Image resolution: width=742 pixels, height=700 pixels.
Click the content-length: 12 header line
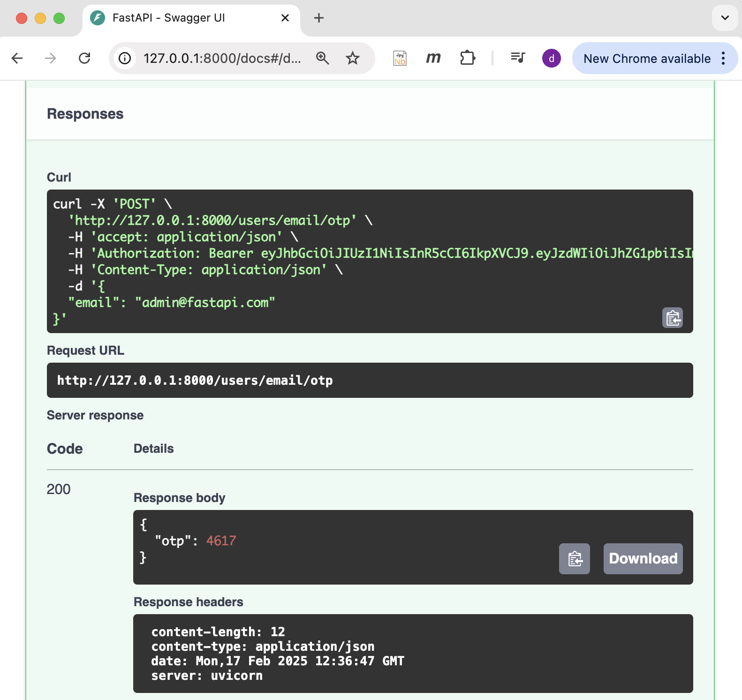point(218,632)
